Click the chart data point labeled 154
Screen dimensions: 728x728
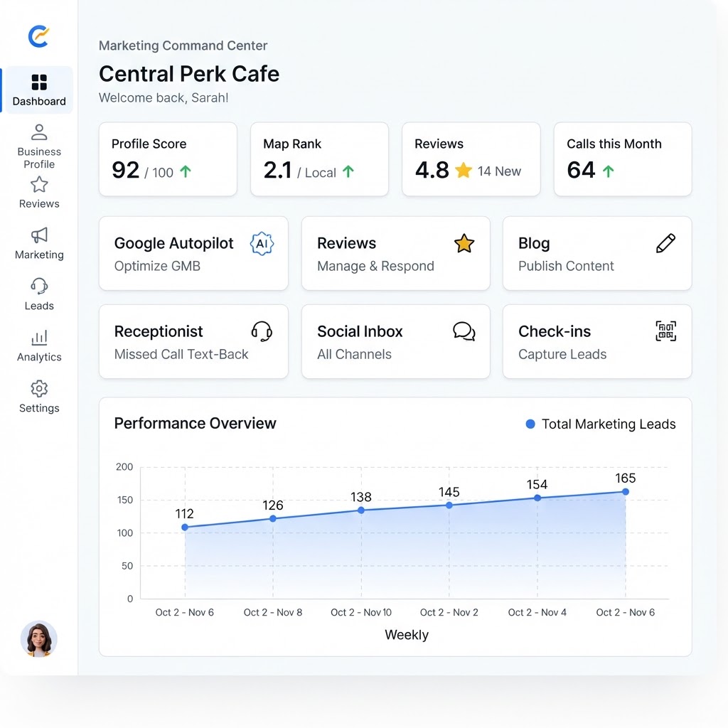tap(537, 498)
